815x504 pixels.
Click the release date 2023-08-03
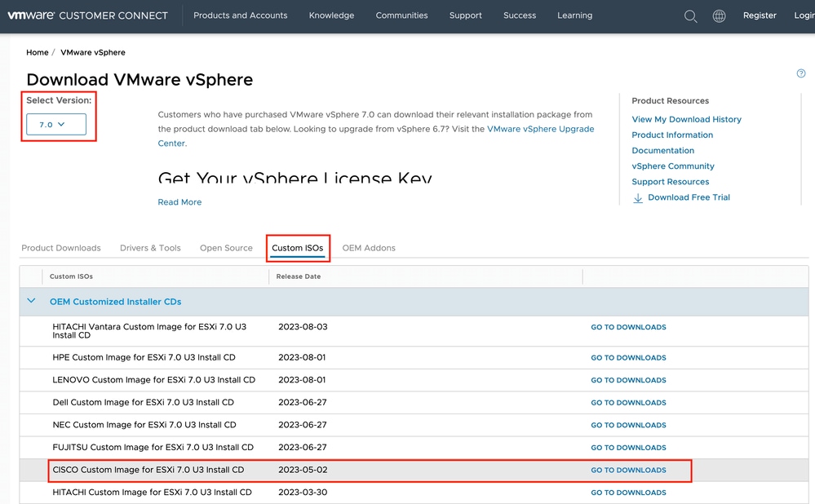coord(303,327)
